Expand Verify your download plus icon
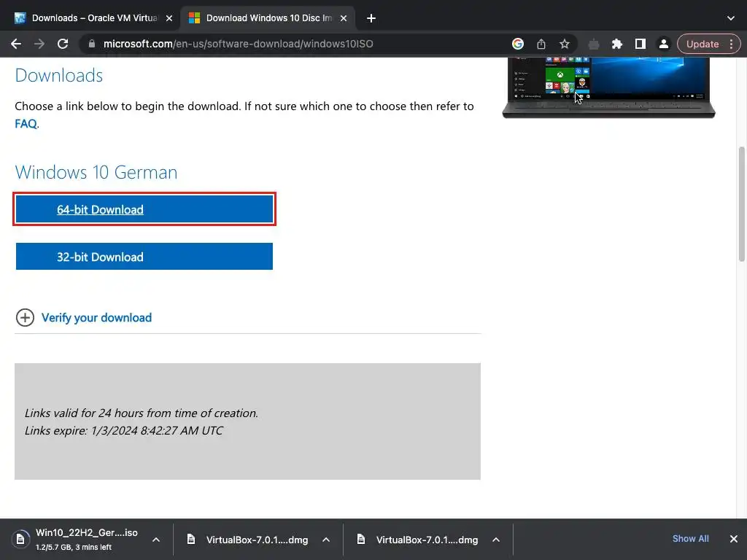The width and height of the screenshot is (747, 560). tap(25, 318)
